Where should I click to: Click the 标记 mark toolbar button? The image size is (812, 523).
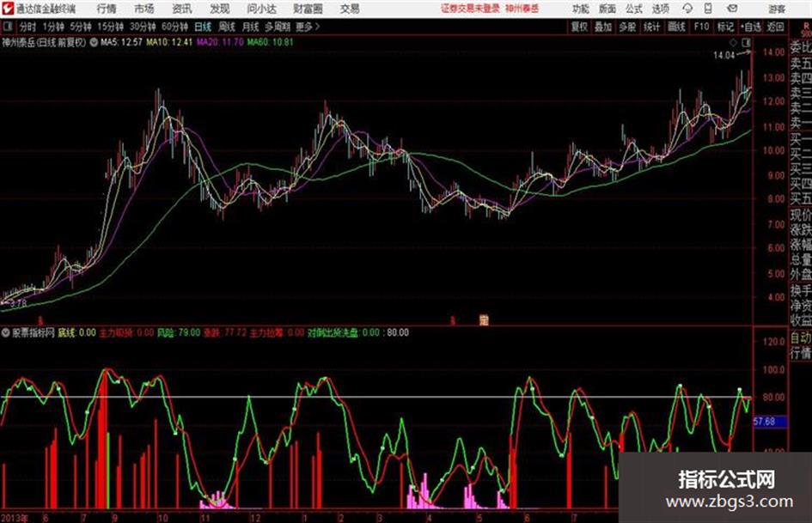pyautogui.click(x=725, y=27)
